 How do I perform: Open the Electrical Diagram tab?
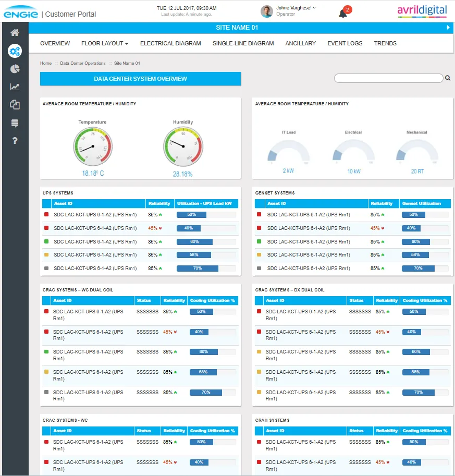click(x=170, y=43)
